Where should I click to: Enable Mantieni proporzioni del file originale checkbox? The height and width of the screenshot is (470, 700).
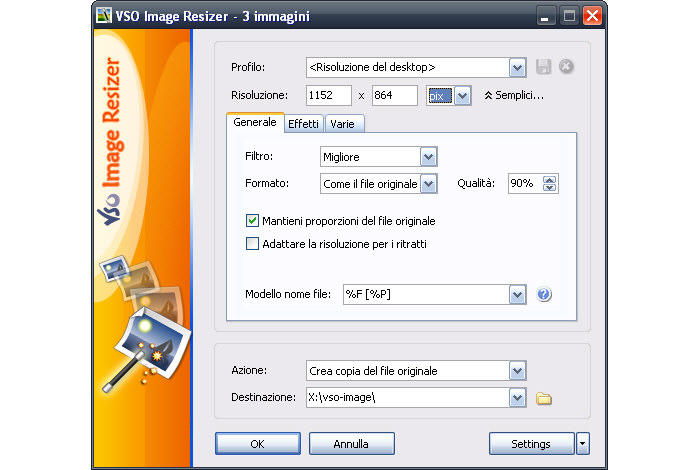click(252, 220)
